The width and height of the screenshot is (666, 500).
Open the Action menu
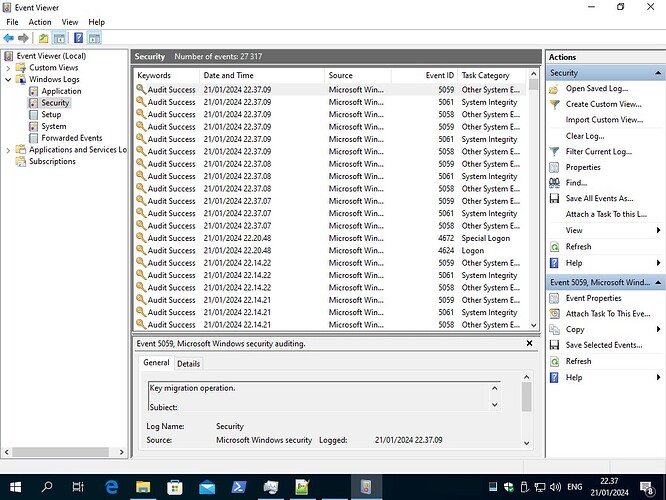point(40,22)
